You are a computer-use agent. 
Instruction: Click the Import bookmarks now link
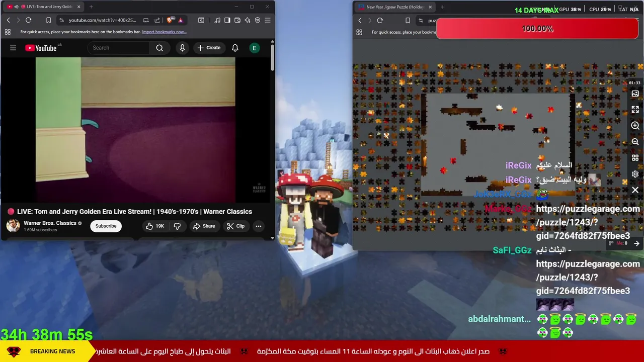coord(164,32)
